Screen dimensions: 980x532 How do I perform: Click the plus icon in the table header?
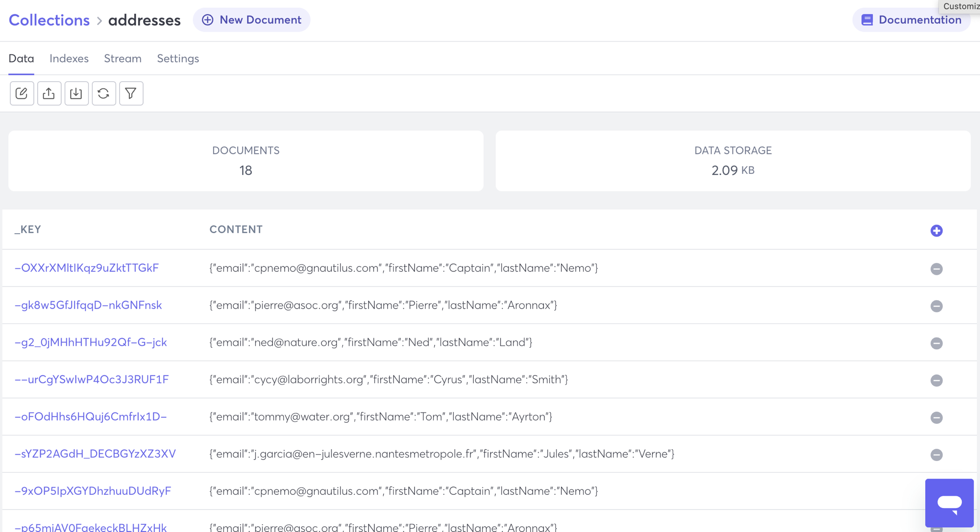click(936, 230)
